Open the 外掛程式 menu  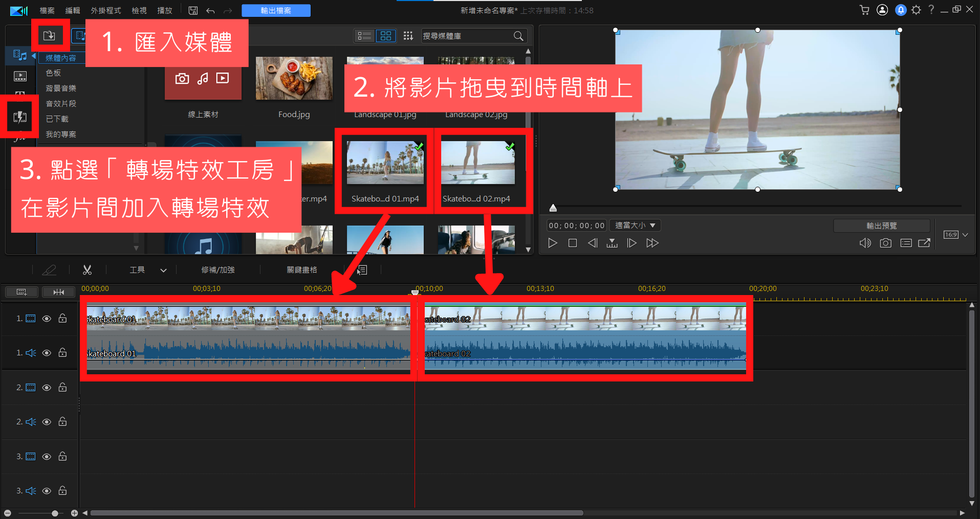click(x=106, y=10)
